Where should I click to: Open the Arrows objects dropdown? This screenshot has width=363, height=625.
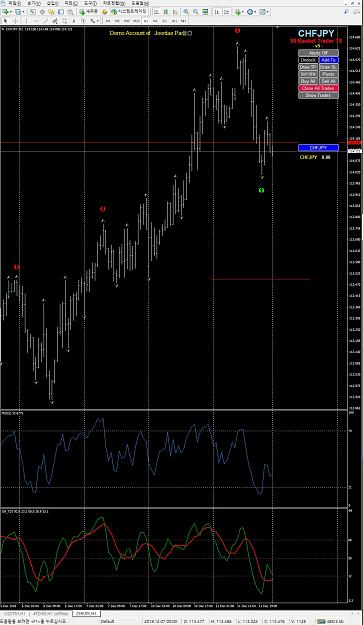tap(94, 20)
